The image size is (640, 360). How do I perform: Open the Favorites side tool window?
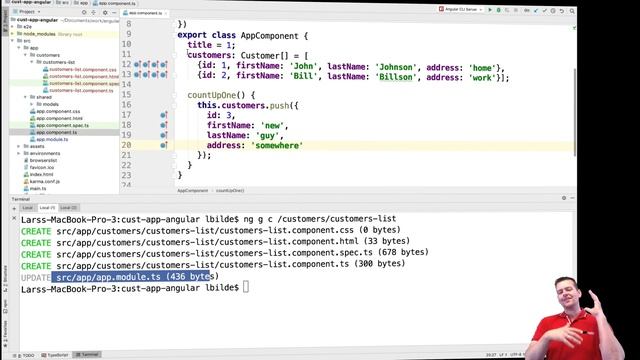pos(5,333)
